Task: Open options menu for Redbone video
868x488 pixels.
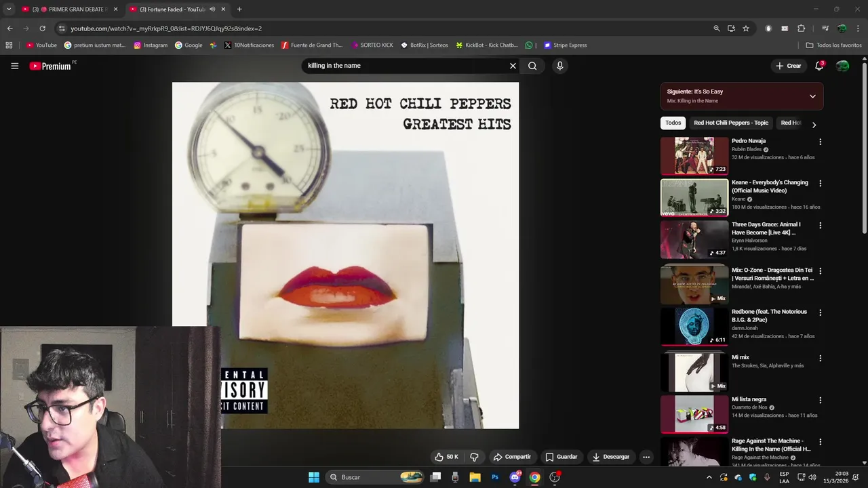Action: point(820,312)
